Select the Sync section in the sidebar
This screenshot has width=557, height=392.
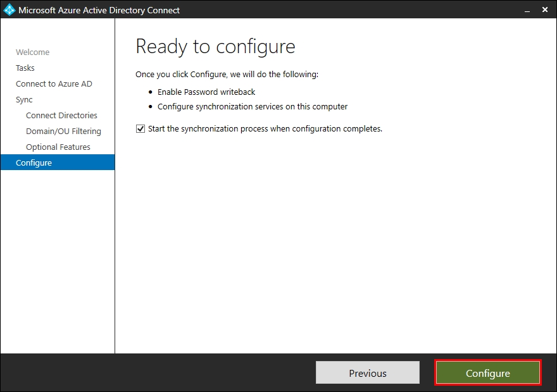tap(24, 99)
